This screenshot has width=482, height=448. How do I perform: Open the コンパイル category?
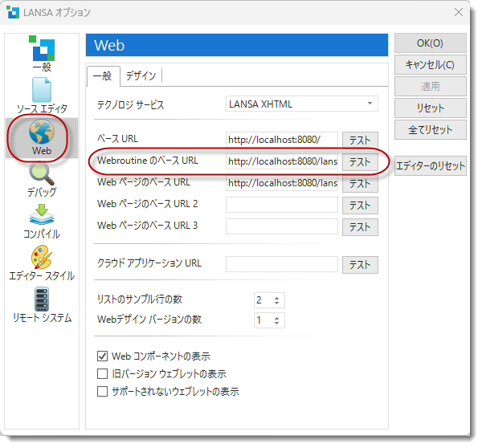pos(42,222)
